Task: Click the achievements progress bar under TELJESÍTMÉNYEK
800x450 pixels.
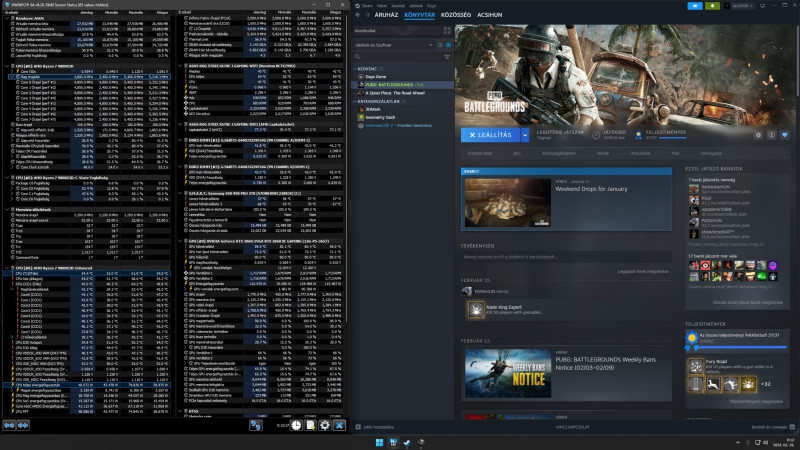Action: (x=742, y=347)
